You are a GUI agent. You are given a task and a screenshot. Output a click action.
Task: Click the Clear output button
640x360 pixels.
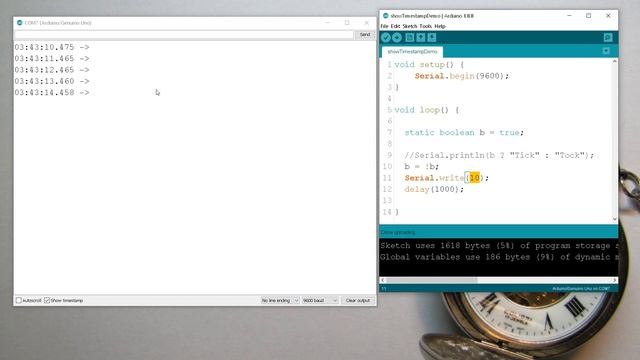click(x=358, y=300)
